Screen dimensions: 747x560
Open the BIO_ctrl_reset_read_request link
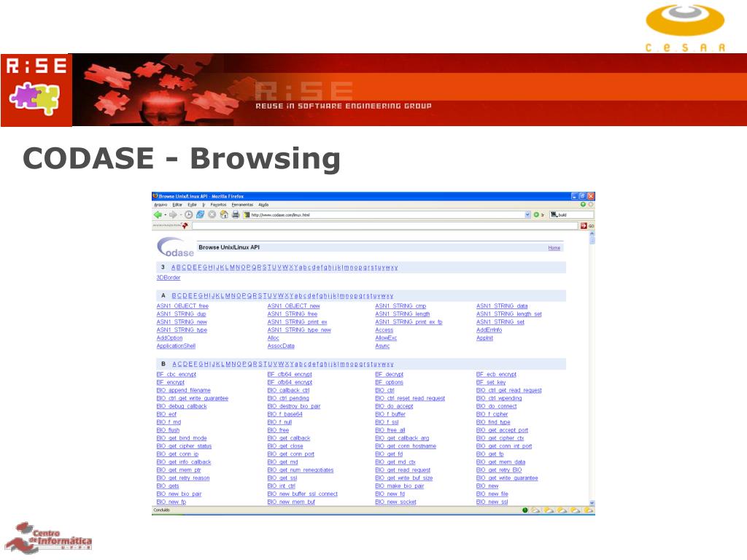(x=410, y=399)
